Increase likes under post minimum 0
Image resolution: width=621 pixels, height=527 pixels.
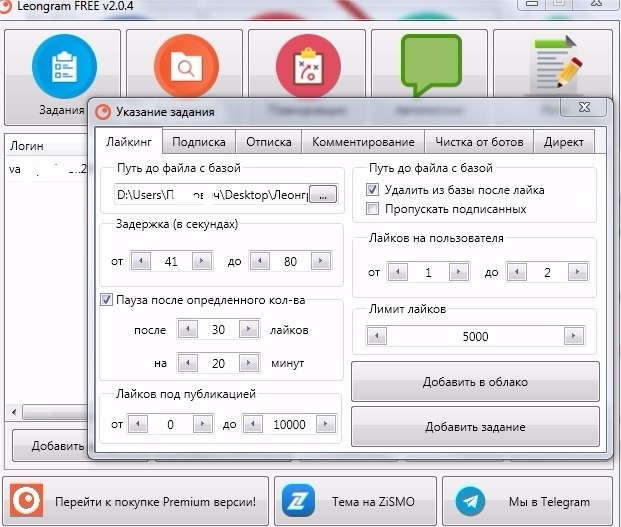(x=203, y=424)
